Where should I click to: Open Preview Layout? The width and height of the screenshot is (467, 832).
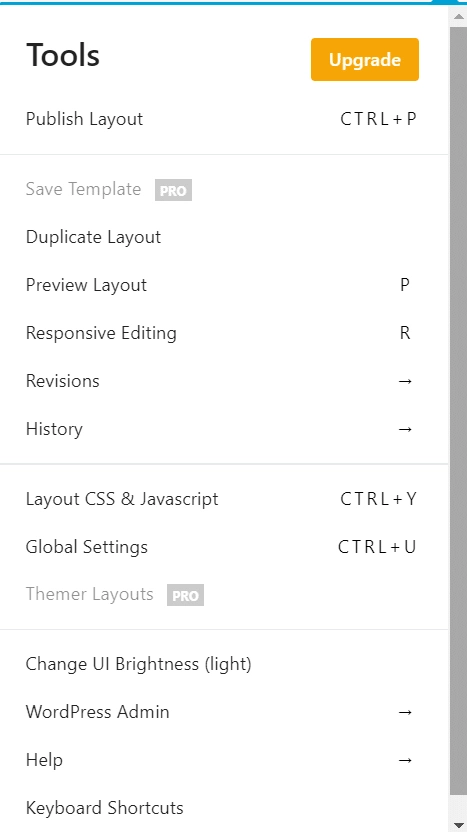click(224, 285)
